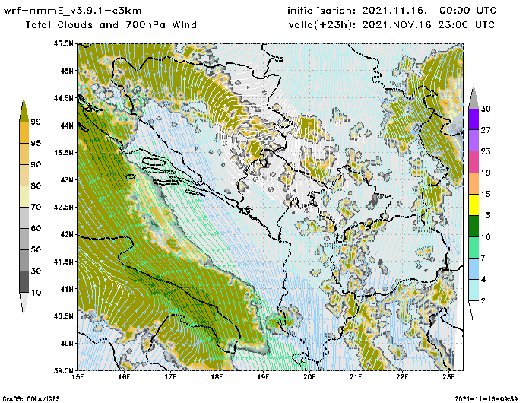This screenshot has width=532, height=403.
Task: Click the '45N' latitude label
Action: click(67, 71)
